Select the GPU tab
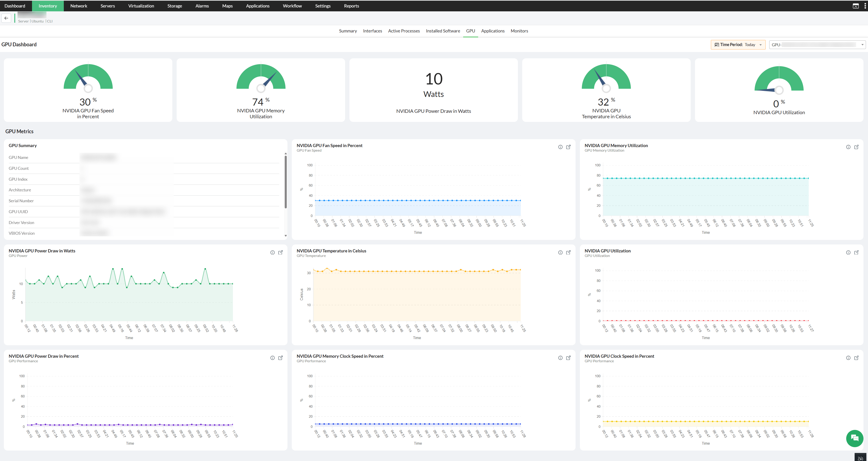This screenshot has width=868, height=461. click(x=470, y=31)
